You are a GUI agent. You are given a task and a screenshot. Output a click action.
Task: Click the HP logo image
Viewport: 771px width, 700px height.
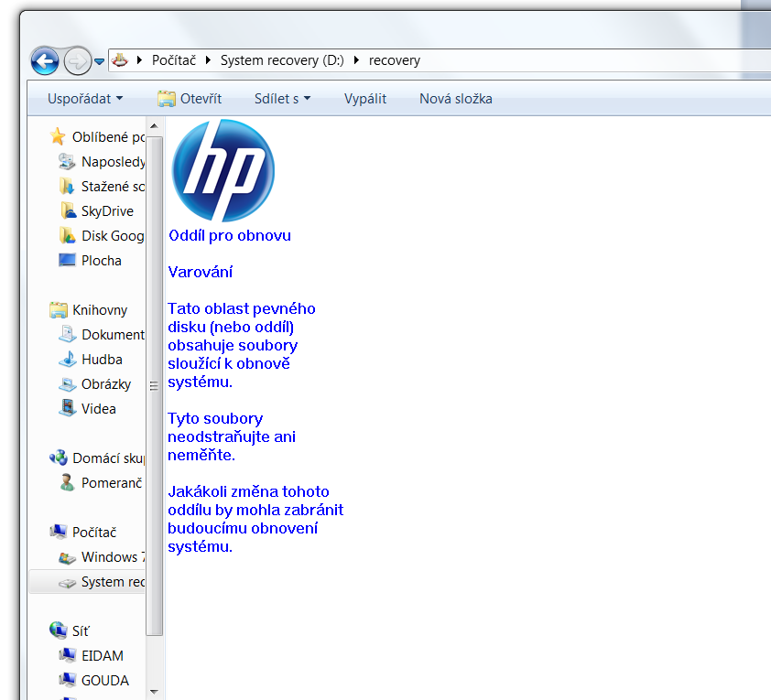point(223,170)
